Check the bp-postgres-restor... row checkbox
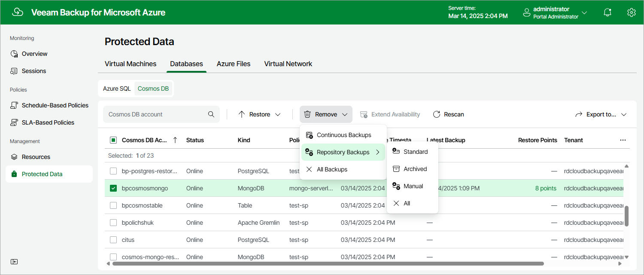Screen dimensions: 644x275 point(113,171)
